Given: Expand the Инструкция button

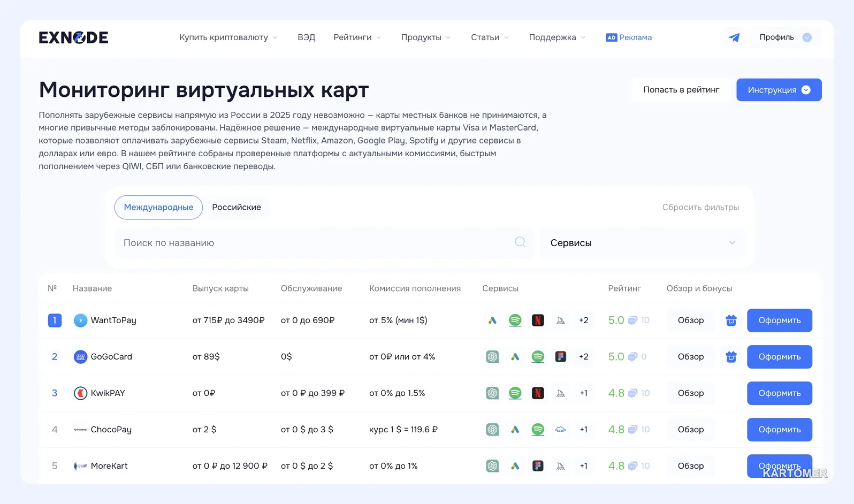Looking at the screenshot, I should coord(779,90).
